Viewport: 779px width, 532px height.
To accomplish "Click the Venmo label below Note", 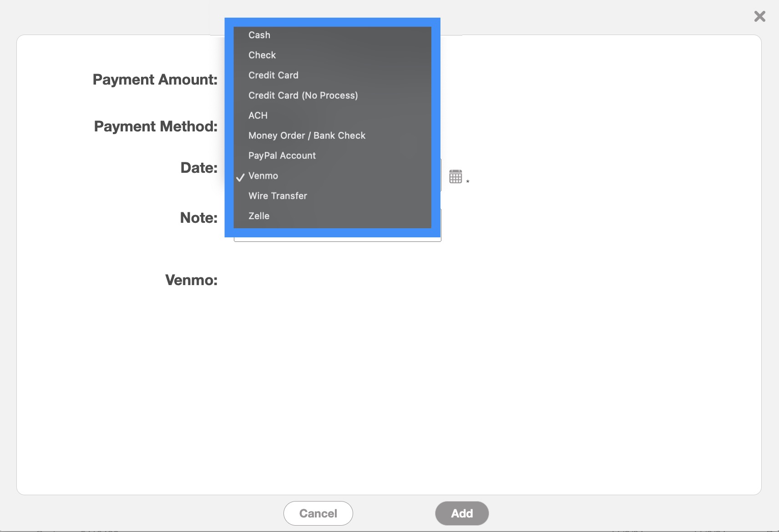I will pos(191,280).
